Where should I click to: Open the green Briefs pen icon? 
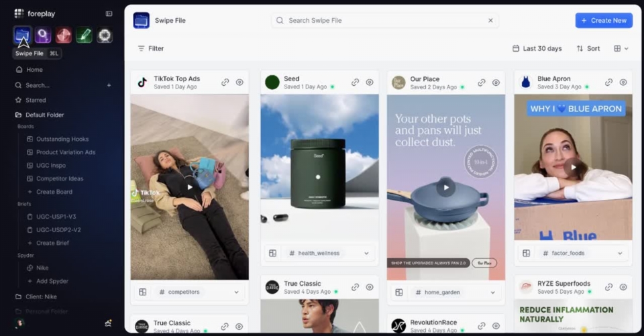[x=84, y=35]
